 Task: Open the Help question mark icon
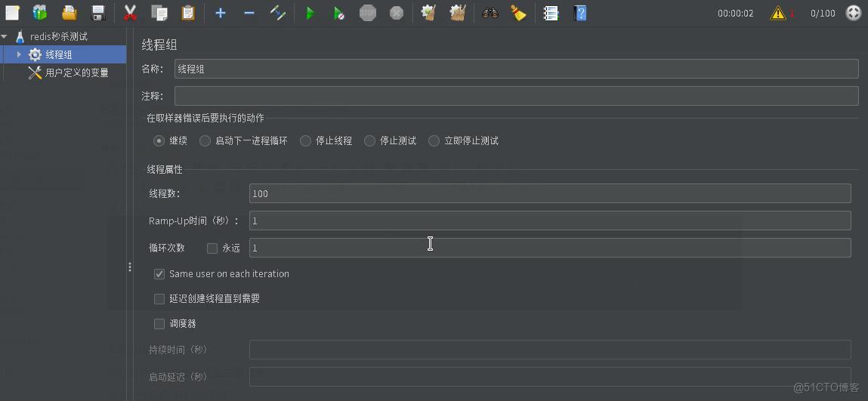[x=579, y=13]
